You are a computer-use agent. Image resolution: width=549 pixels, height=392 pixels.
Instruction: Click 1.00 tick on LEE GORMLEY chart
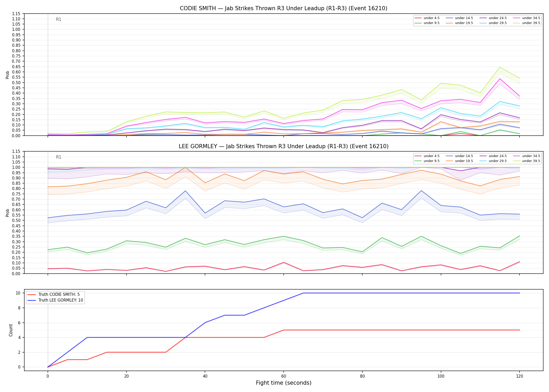(16, 168)
